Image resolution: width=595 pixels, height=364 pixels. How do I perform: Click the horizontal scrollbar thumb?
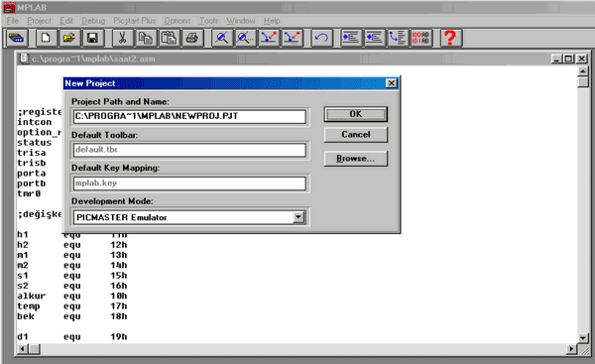(x=34, y=349)
